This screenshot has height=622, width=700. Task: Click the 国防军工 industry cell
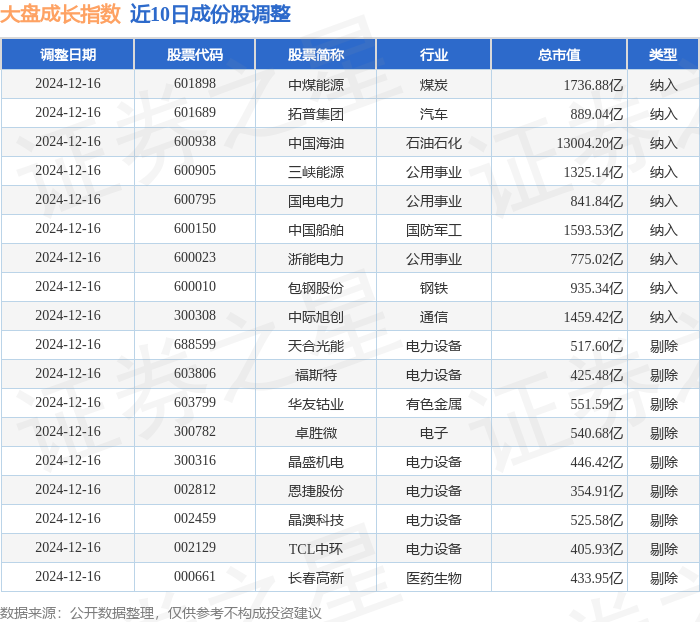click(433, 230)
